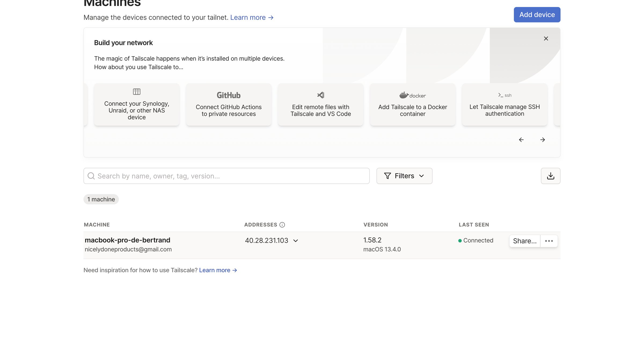This screenshot has width=644, height=356.
Task: Go to previous carousel cards with left arrow
Action: click(521, 140)
